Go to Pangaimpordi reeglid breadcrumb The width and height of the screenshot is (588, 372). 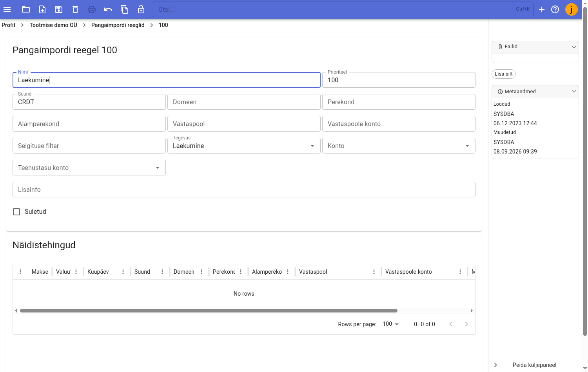click(x=118, y=25)
